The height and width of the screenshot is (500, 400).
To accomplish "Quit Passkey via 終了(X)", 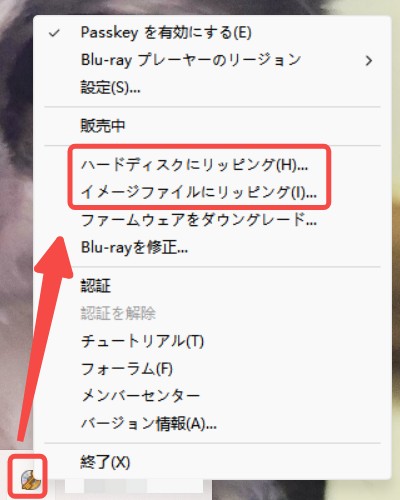I will pos(105,462).
